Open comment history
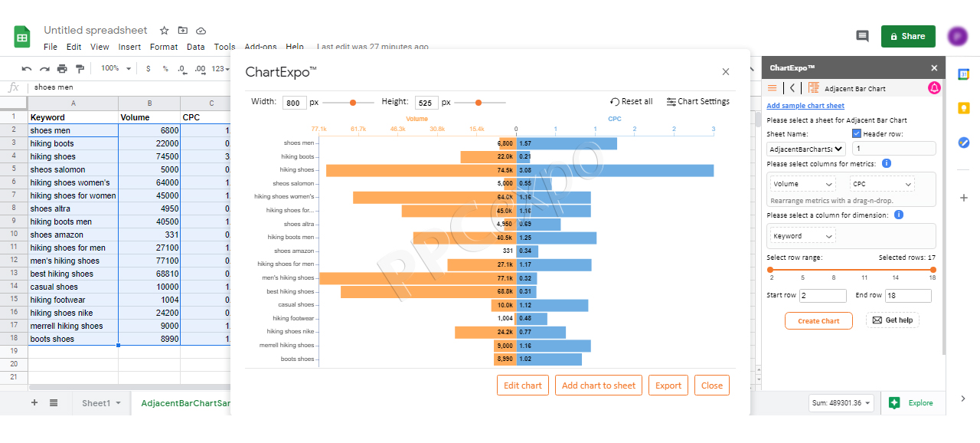 (863, 36)
